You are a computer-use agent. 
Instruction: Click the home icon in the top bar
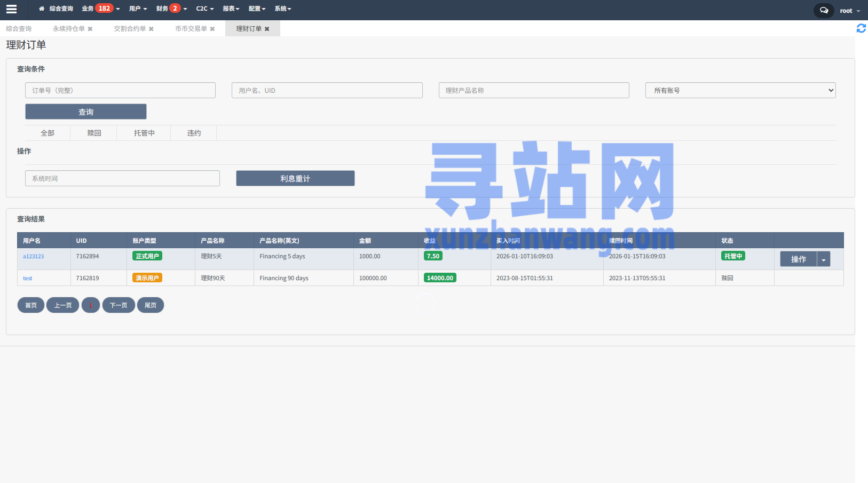tap(41, 9)
